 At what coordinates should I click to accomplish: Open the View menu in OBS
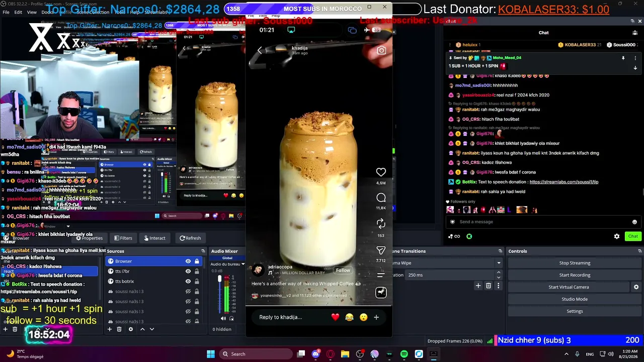(x=32, y=12)
